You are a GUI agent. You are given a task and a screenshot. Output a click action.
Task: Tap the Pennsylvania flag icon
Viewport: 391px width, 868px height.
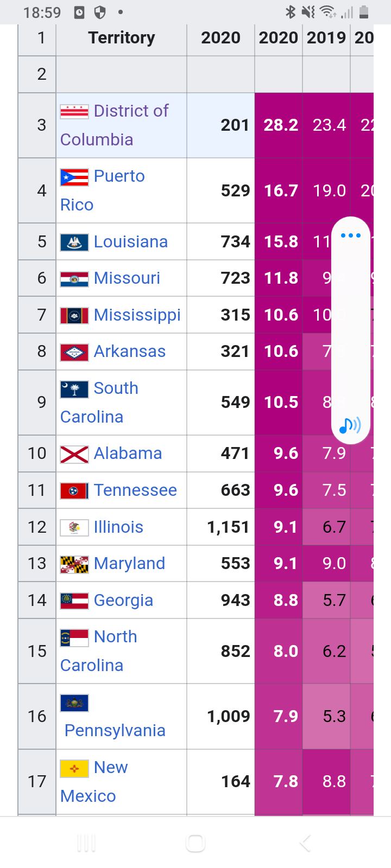tap(74, 703)
